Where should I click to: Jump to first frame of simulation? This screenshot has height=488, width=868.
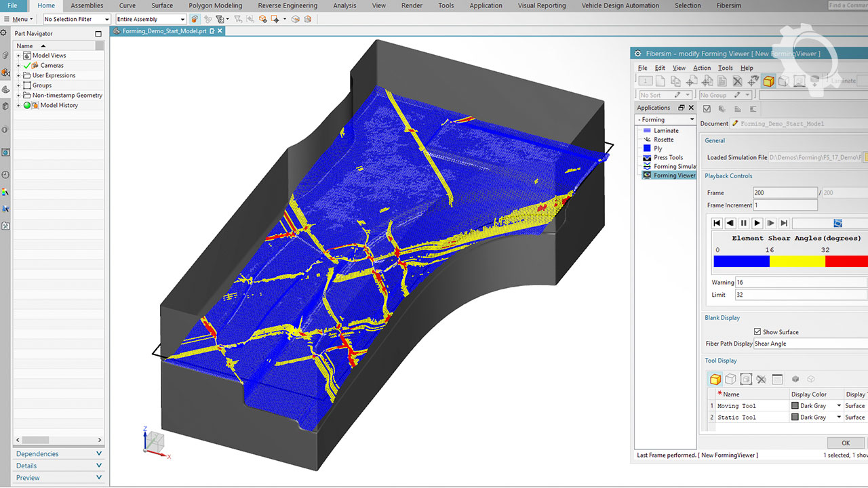tap(717, 223)
